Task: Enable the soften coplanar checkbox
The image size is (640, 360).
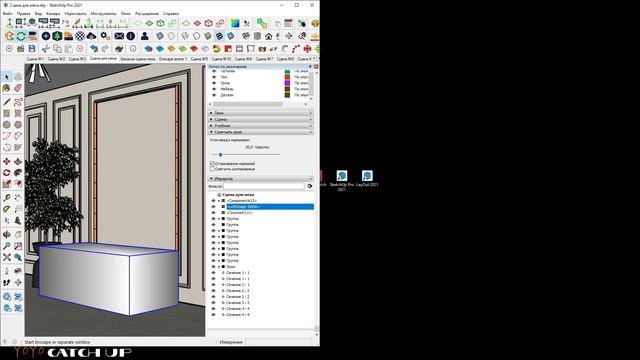Action: coord(212,169)
